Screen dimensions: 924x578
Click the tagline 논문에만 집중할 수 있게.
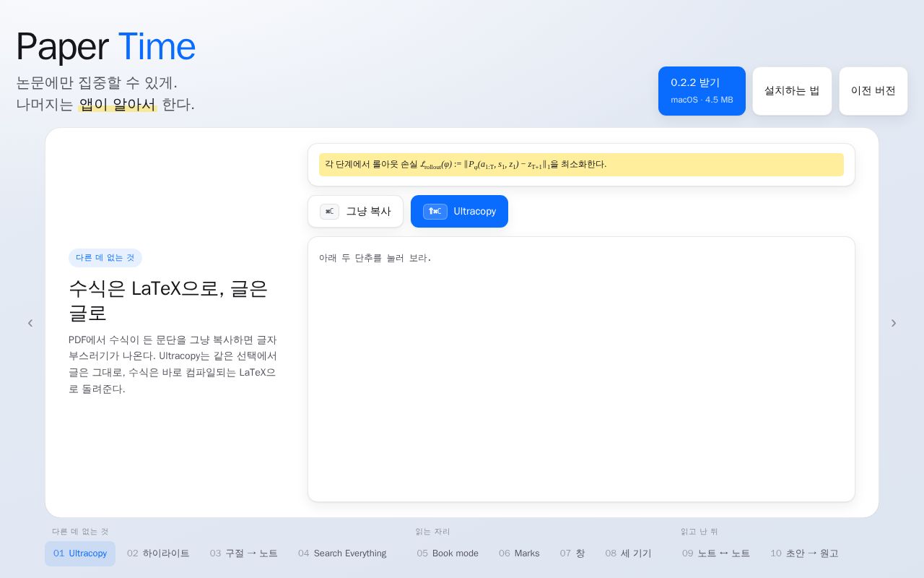tap(97, 83)
